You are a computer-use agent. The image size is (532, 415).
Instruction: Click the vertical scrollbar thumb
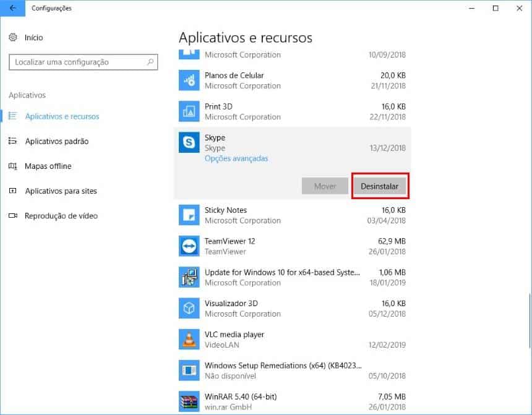(x=530, y=321)
